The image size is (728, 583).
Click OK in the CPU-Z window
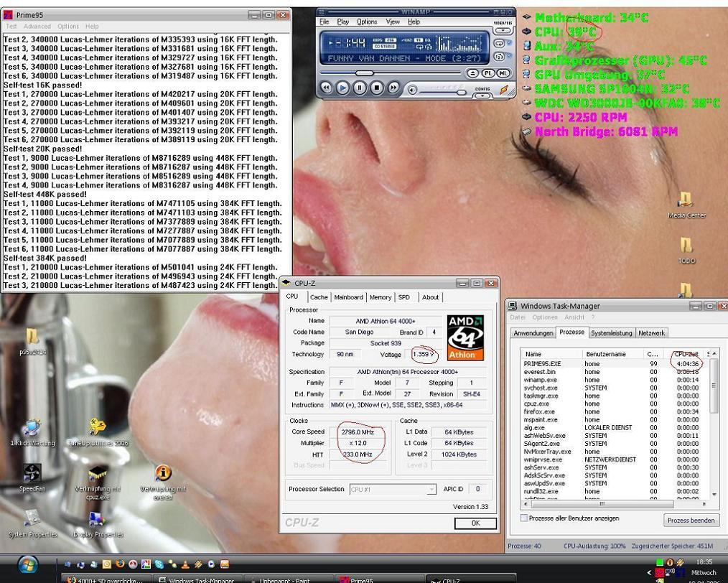coord(475,523)
